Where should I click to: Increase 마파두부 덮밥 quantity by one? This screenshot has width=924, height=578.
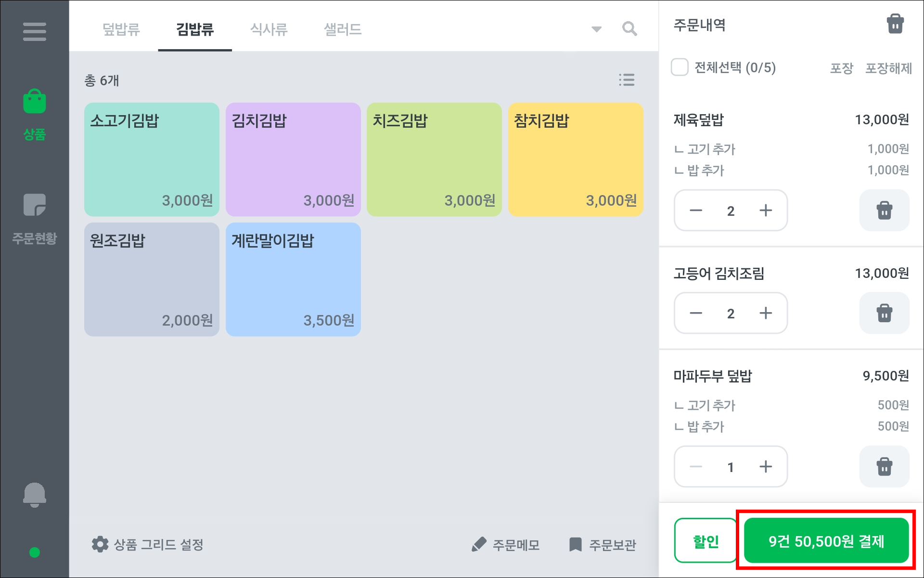[765, 467]
